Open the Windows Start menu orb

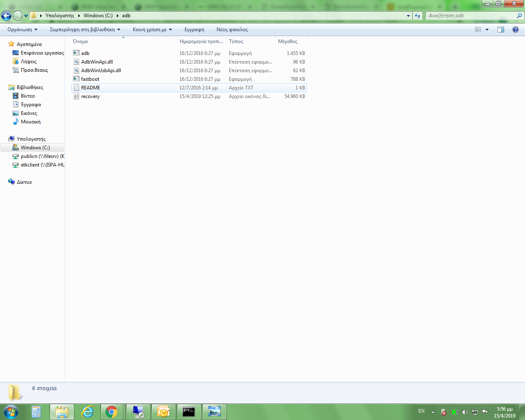(11, 412)
